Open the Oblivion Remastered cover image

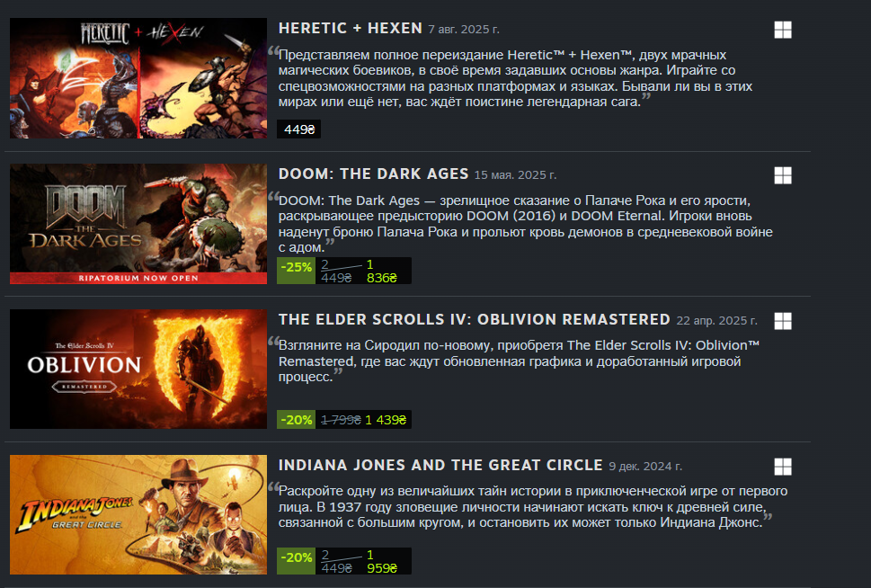[x=138, y=369]
